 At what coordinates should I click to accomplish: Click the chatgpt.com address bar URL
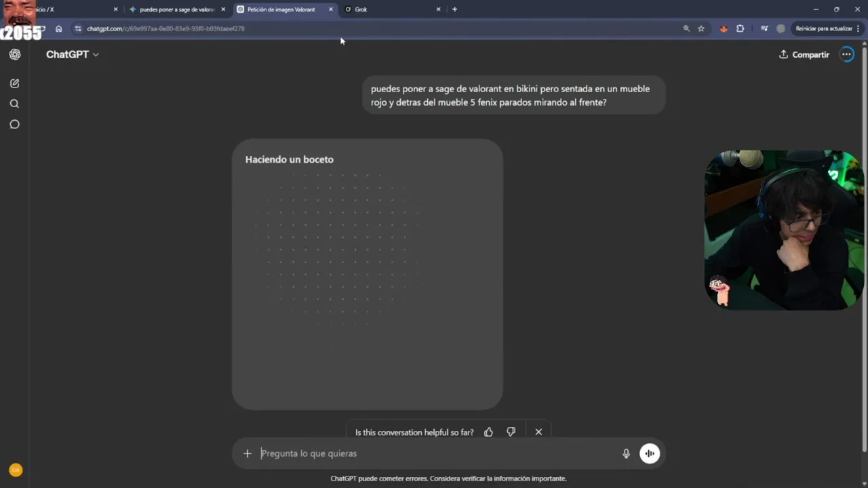click(165, 28)
